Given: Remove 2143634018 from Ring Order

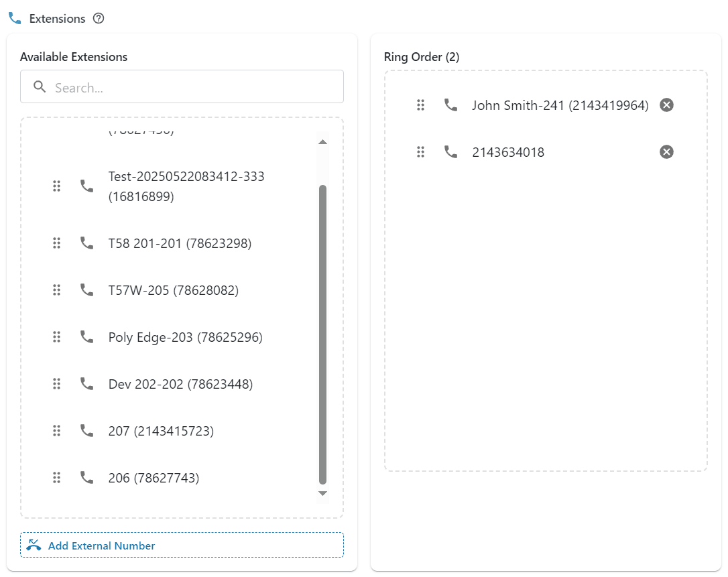Looking at the screenshot, I should point(666,152).
